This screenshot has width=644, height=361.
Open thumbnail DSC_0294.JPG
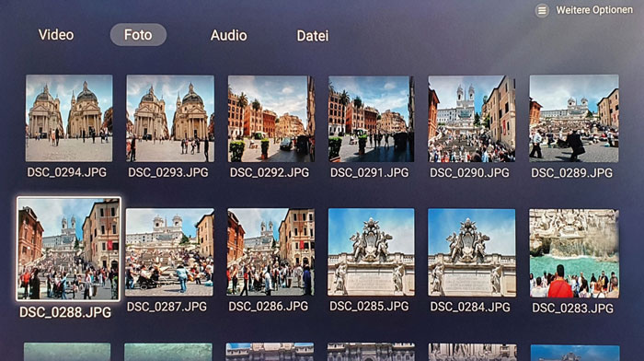(69, 118)
